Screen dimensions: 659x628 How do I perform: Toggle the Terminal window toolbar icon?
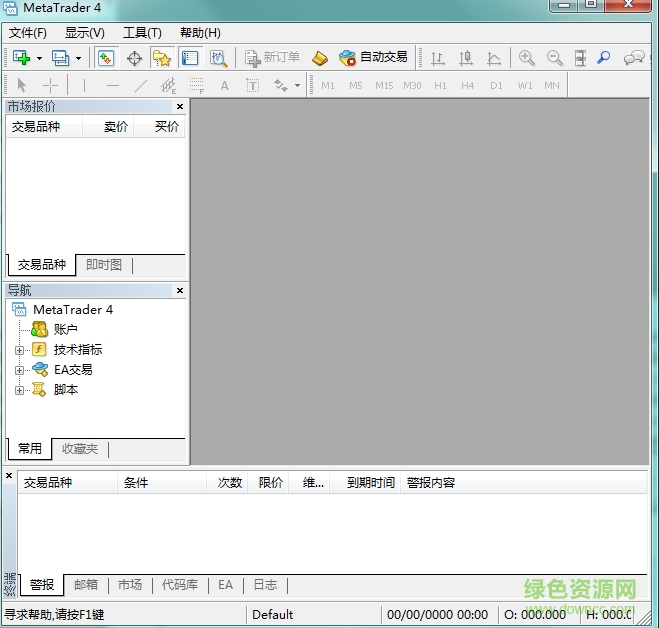[190, 58]
